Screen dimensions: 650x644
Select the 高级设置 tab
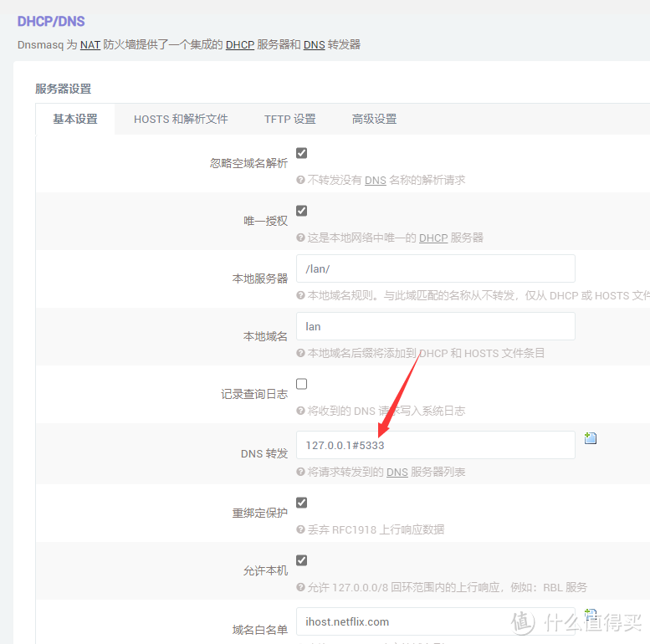click(x=374, y=119)
